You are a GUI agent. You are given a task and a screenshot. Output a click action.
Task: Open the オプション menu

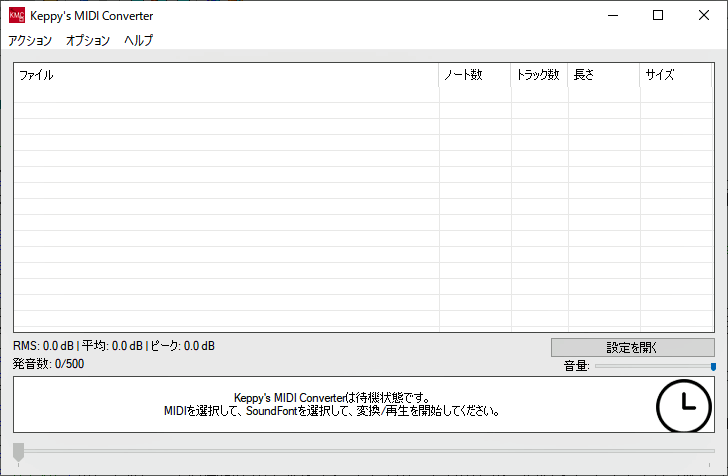pos(88,40)
